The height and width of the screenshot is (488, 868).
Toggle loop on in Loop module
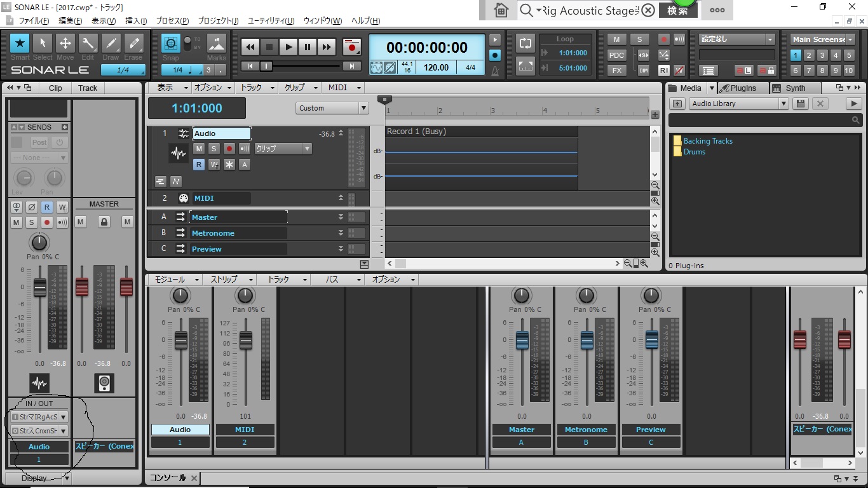(x=526, y=43)
